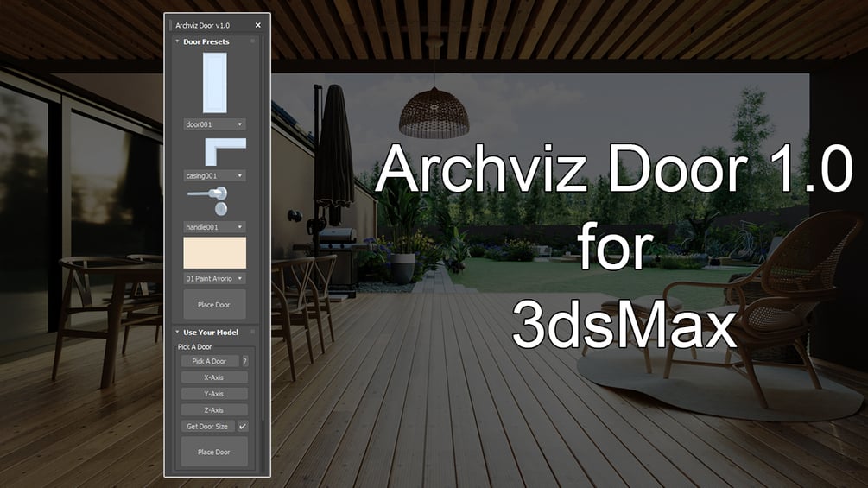Select the Y-Axis button
Screen dimensions: 868x488
click(214, 394)
